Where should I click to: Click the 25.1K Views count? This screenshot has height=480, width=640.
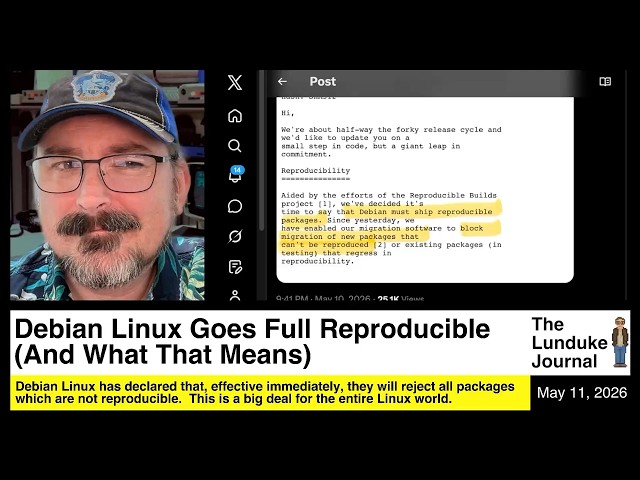[400, 298]
